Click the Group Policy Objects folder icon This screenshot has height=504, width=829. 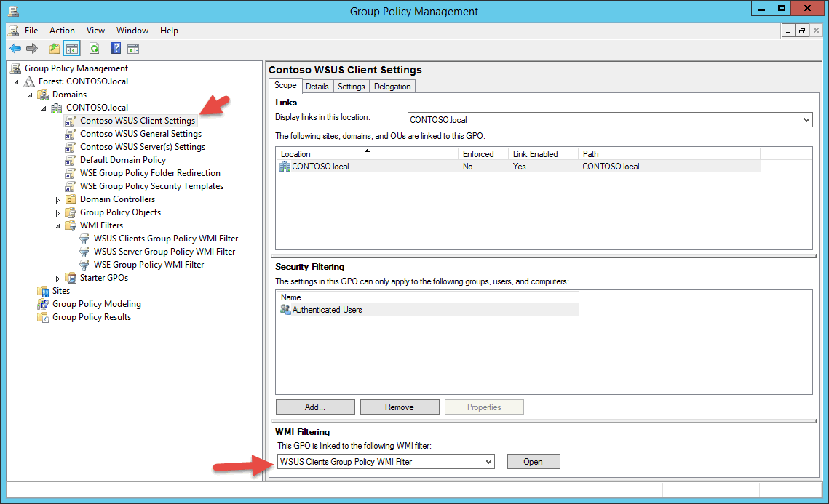pos(71,212)
